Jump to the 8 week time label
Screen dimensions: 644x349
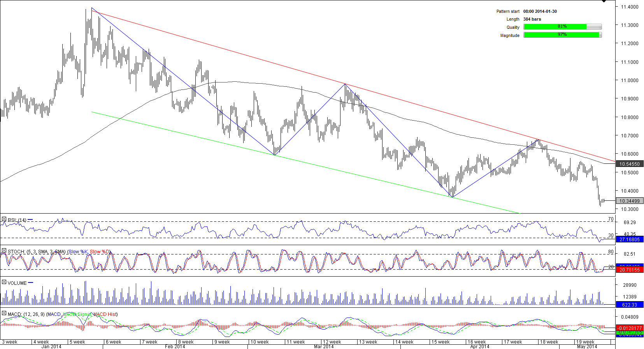(x=186, y=342)
